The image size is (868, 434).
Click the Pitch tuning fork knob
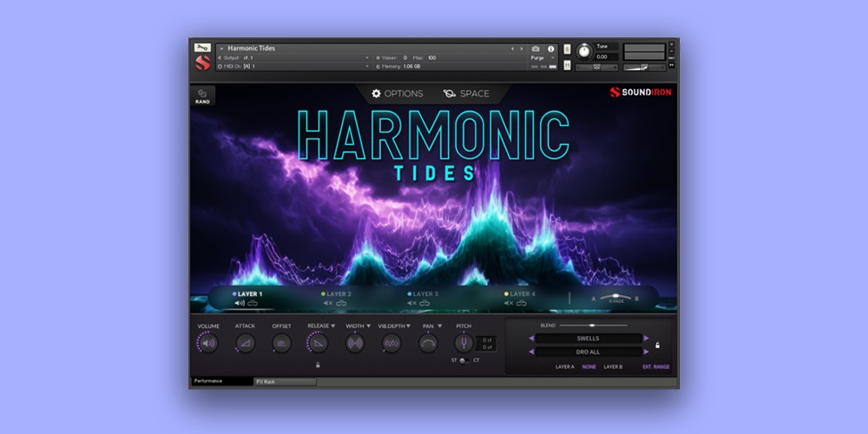(x=463, y=343)
